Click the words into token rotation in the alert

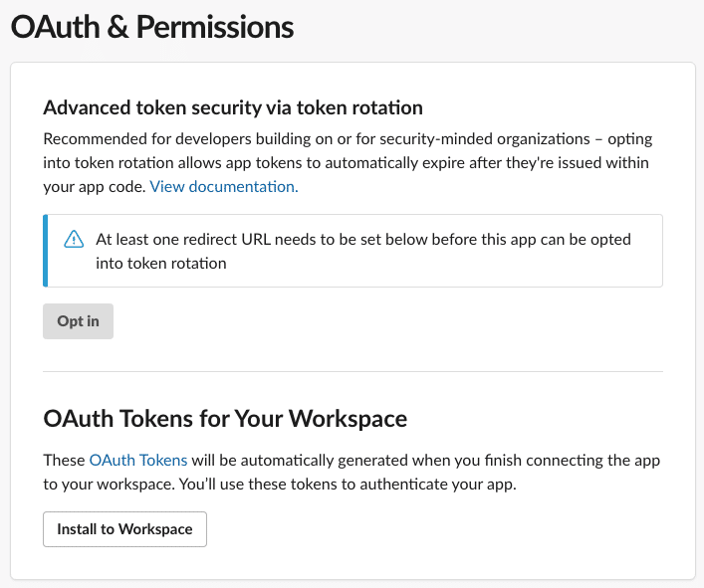160,264
